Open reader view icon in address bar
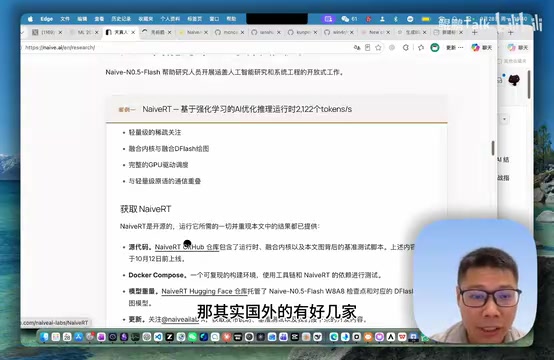The height and width of the screenshot is (360, 554). [367, 47]
